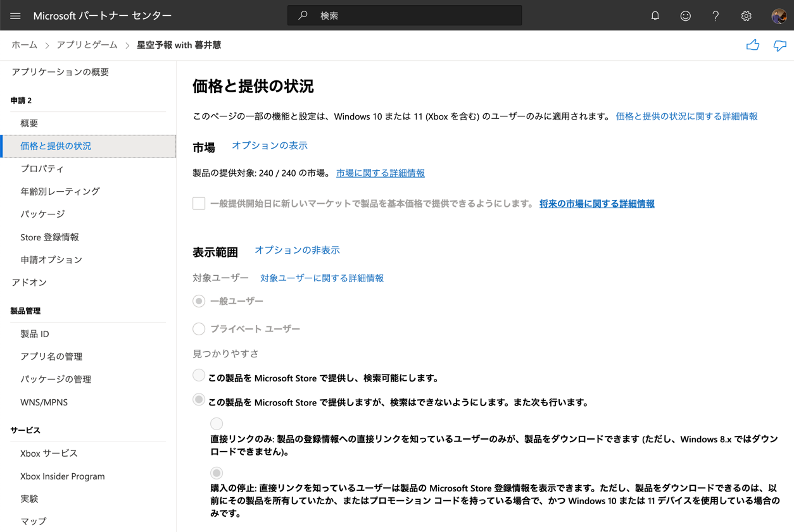Expand 市場 options via オプションの表示
Screen dimensions: 794x532
tap(269, 145)
